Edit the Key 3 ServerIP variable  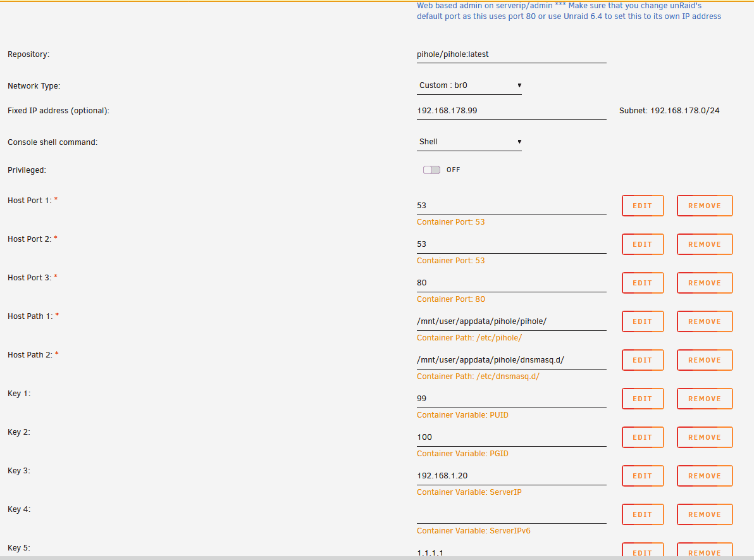point(643,476)
